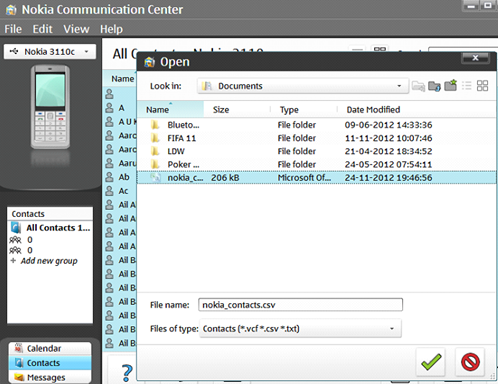
Task: Click the File name input field
Action: click(x=300, y=305)
